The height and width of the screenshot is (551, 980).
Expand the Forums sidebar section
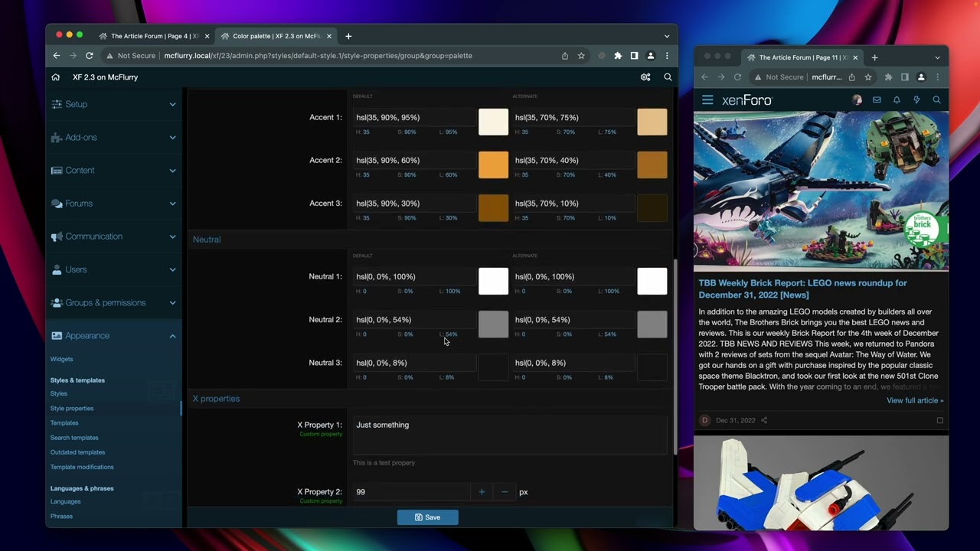(113, 204)
